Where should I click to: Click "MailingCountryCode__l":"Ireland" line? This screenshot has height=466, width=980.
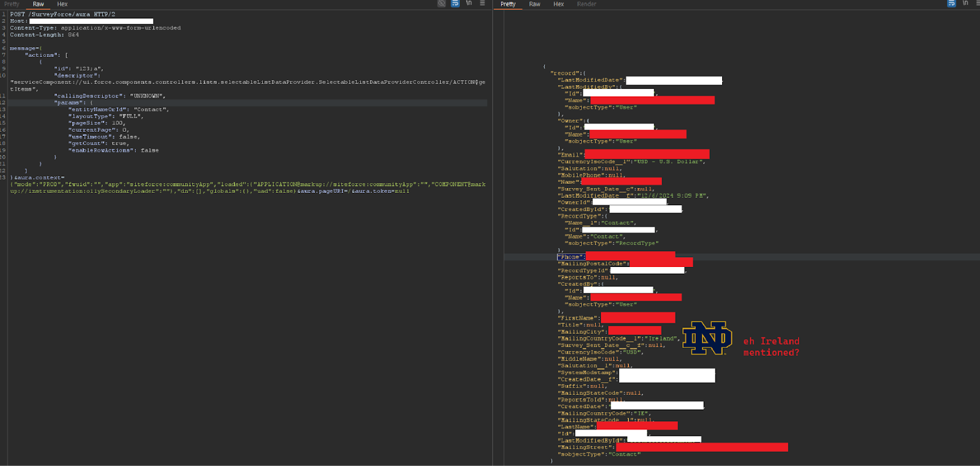click(x=619, y=339)
